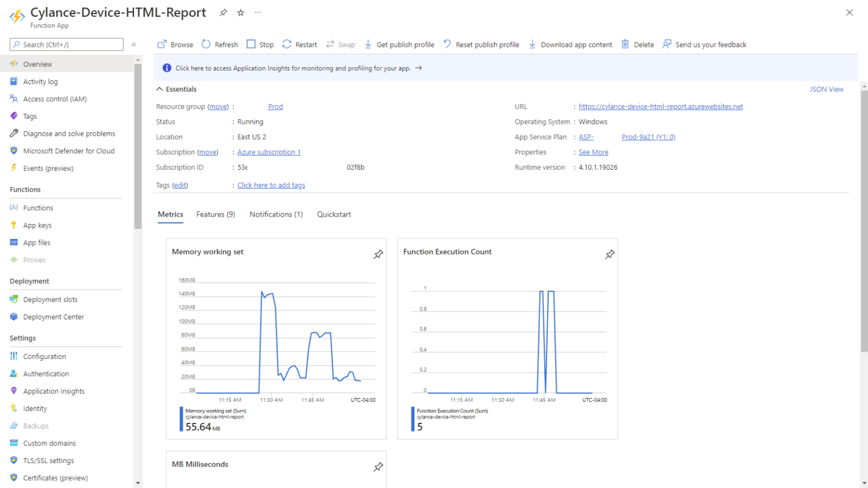The image size is (868, 488).
Task: Click sidebar scrollbar down arrow
Action: click(138, 483)
